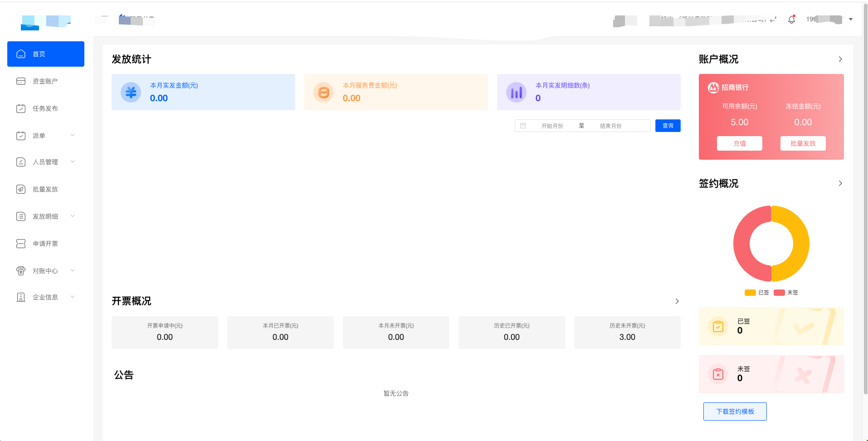
Task: Click 历史未开票(元) value 3.00
Action: pos(627,337)
